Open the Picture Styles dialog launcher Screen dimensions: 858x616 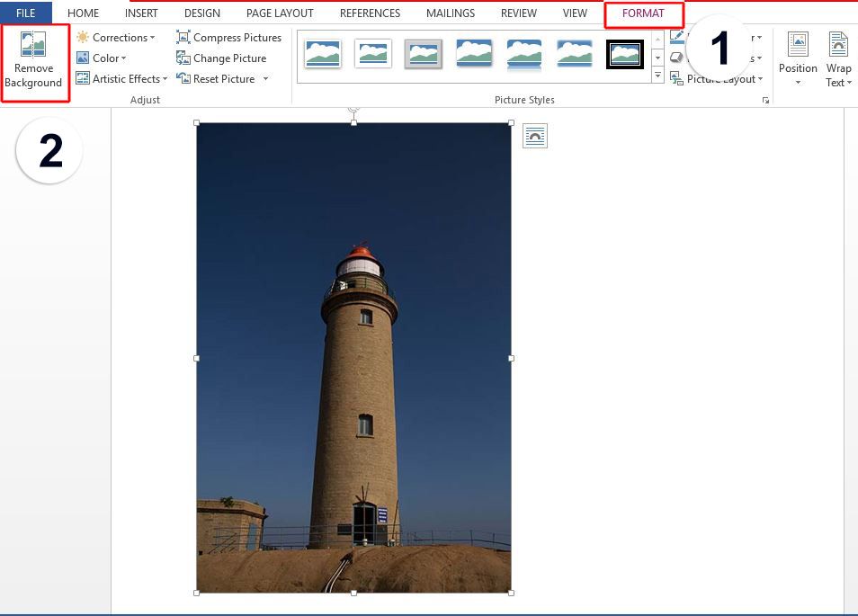[765, 100]
